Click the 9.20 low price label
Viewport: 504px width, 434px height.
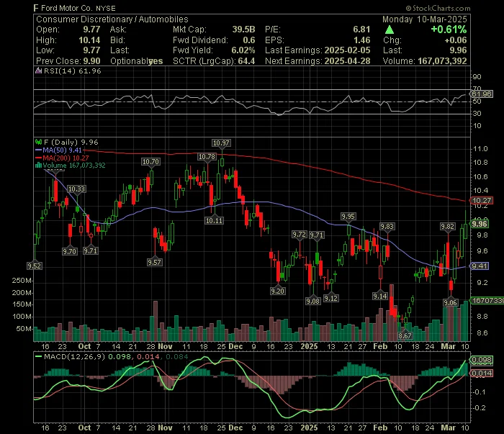[278, 291]
